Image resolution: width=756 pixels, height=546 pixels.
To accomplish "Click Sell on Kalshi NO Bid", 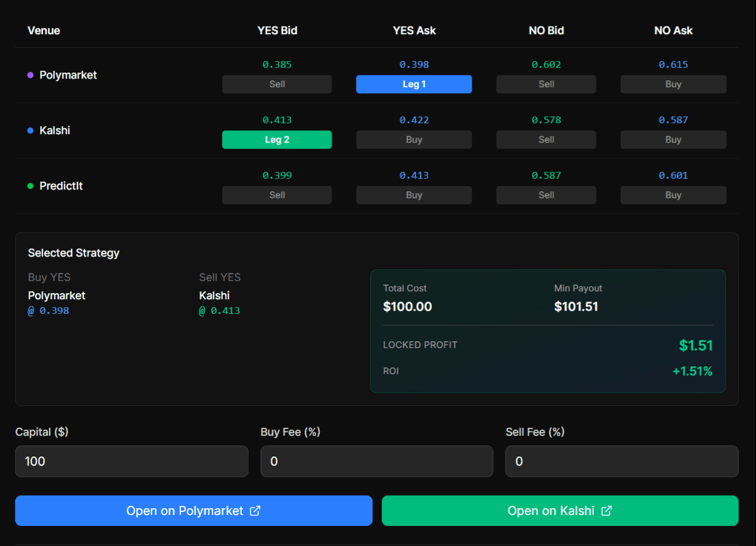I will pyautogui.click(x=546, y=140).
